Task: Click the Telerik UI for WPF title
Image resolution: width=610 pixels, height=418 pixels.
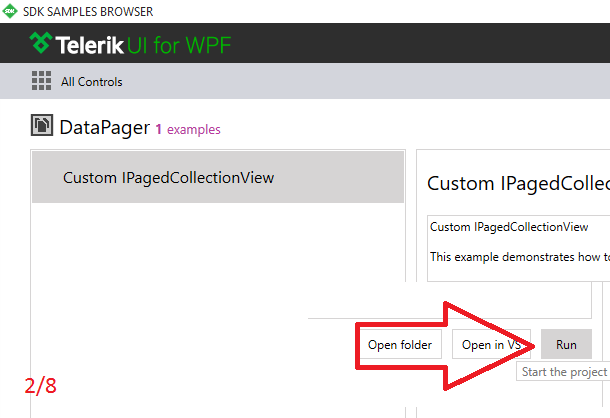Action: click(x=143, y=45)
